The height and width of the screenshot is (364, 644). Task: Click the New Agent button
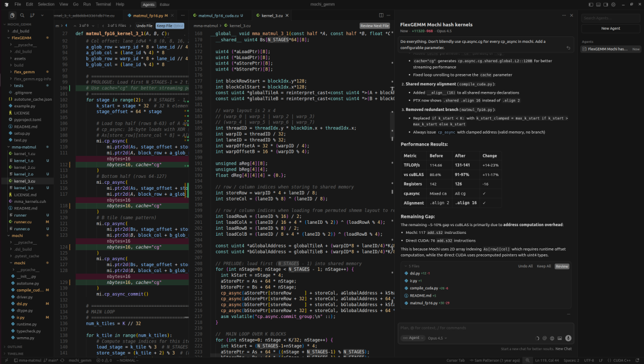pos(612,28)
